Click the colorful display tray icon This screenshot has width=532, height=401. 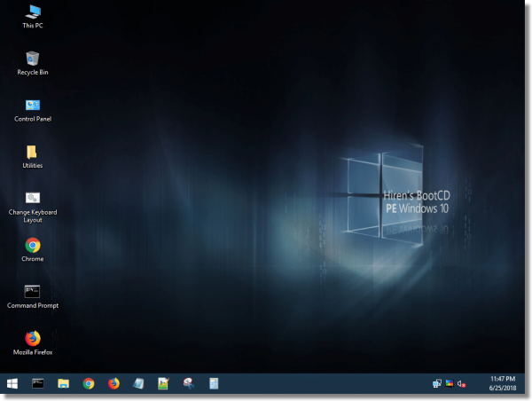450,383
